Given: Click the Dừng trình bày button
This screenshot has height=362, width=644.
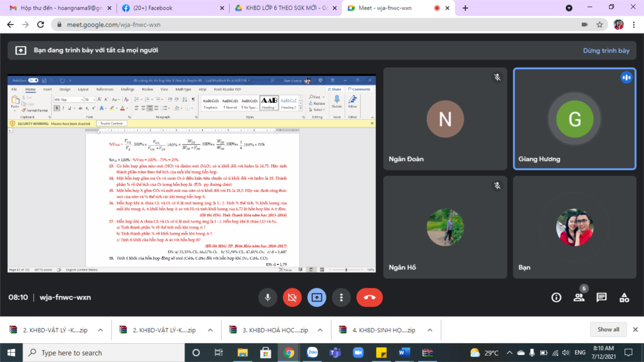Looking at the screenshot, I should point(606,51).
